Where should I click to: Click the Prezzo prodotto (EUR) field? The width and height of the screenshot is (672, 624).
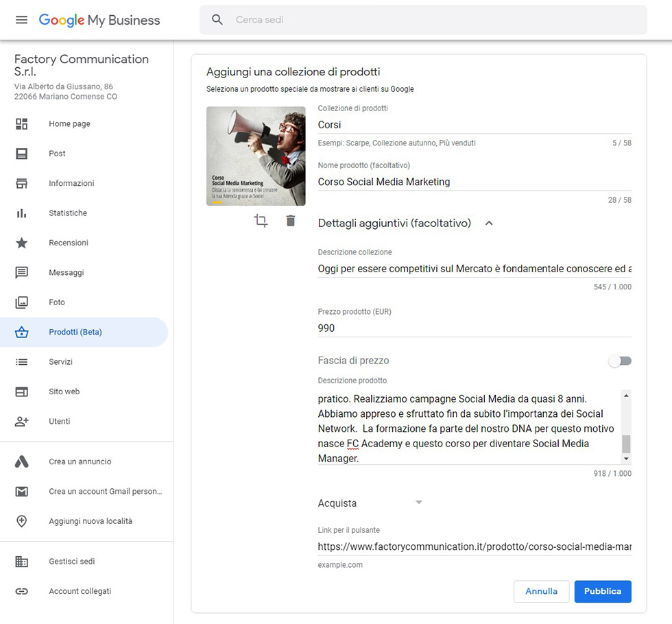tap(475, 328)
